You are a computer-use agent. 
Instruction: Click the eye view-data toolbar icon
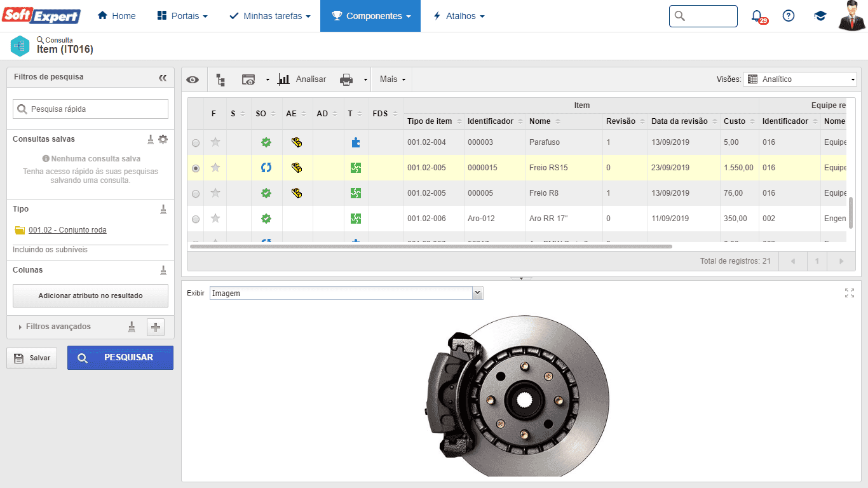[193, 79]
